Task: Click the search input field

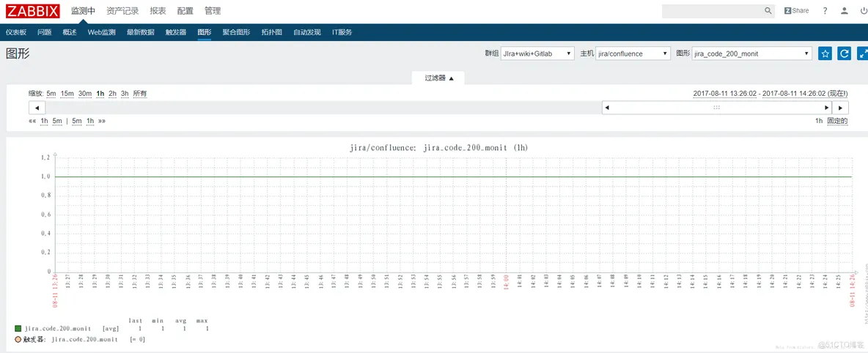Action: click(x=713, y=11)
